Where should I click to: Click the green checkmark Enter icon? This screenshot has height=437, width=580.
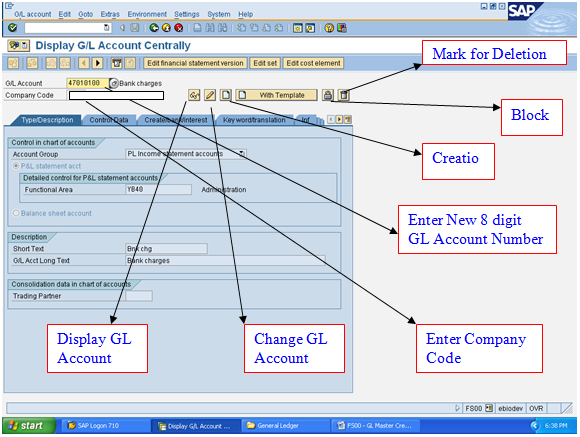click(x=13, y=28)
